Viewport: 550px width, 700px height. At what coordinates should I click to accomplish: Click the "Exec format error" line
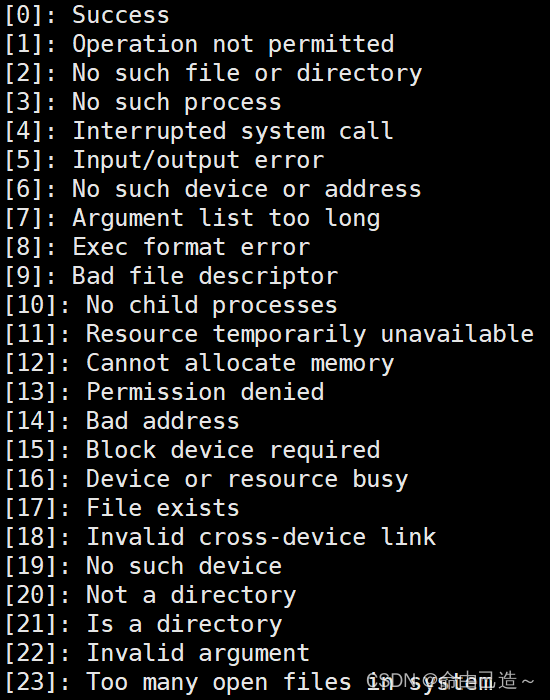191,247
